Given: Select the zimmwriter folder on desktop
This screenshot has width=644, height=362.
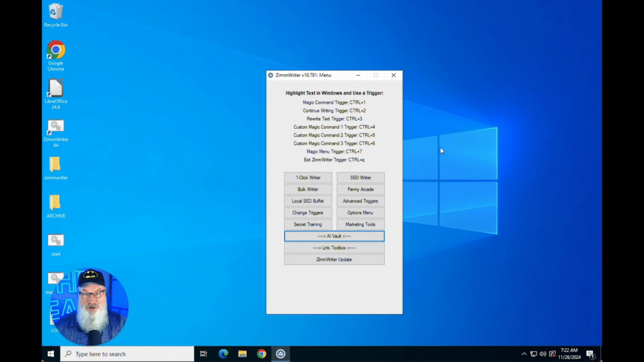Looking at the screenshot, I should tap(56, 168).
